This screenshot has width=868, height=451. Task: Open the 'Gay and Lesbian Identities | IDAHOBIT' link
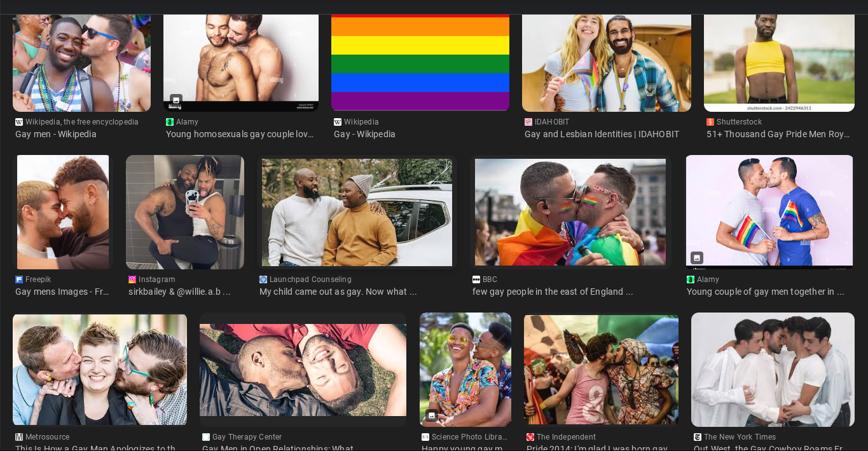(602, 134)
